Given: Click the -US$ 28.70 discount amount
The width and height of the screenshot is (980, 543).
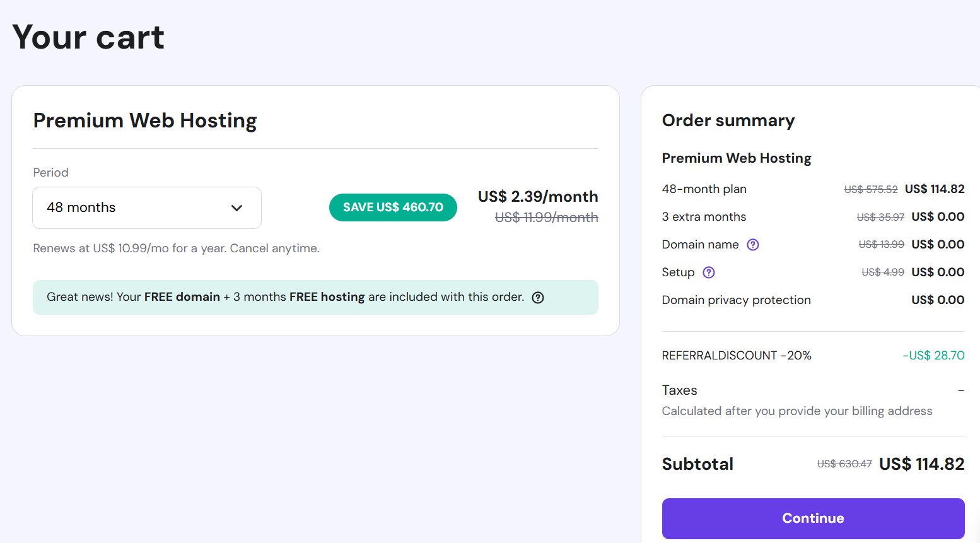Looking at the screenshot, I should 933,356.
